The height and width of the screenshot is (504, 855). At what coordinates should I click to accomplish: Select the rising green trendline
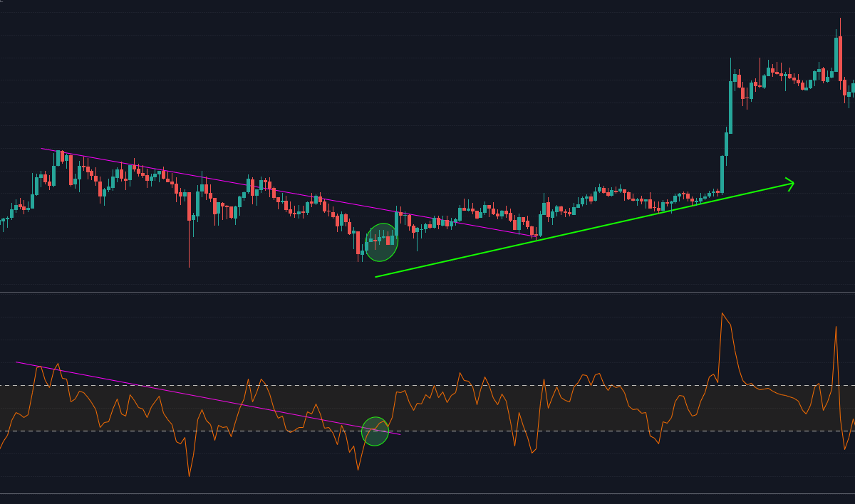(584, 230)
